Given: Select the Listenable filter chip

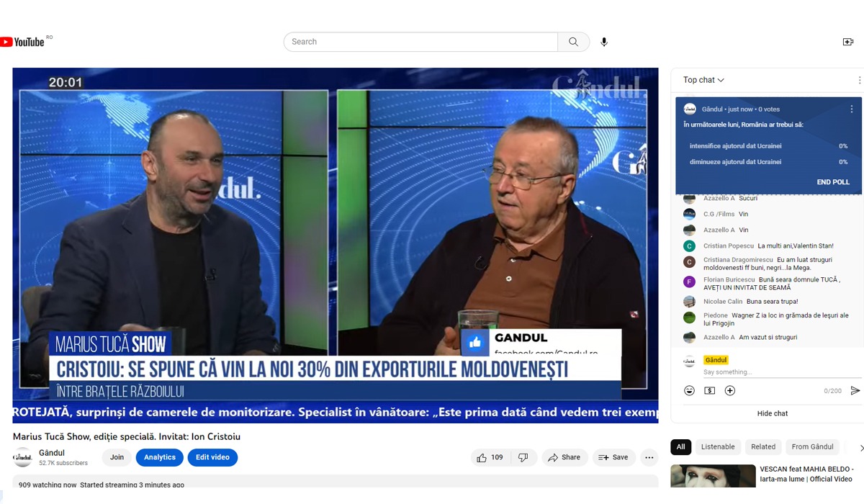Looking at the screenshot, I should 718,446.
